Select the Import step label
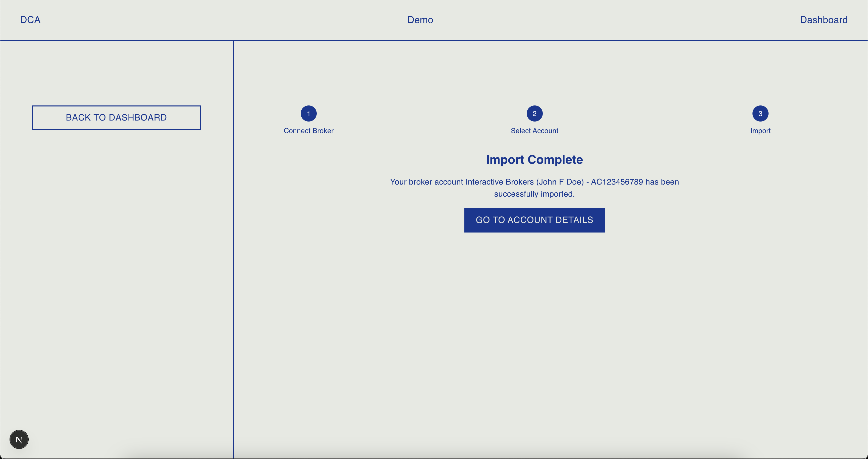The width and height of the screenshot is (868, 459). 760,131
